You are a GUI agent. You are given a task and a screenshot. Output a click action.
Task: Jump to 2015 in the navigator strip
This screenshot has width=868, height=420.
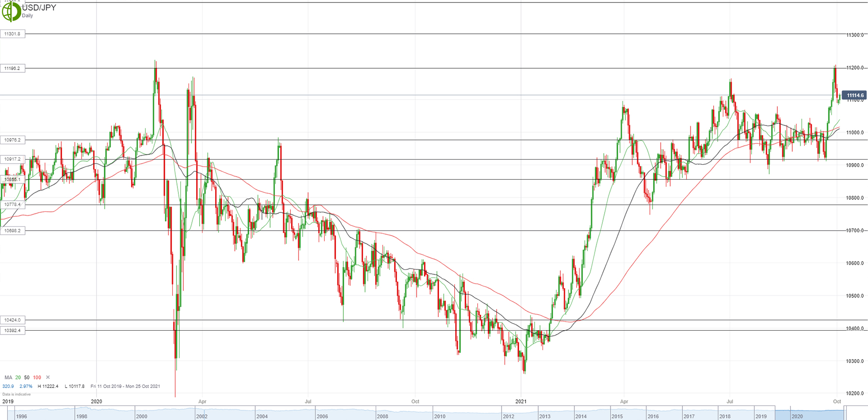(617, 416)
